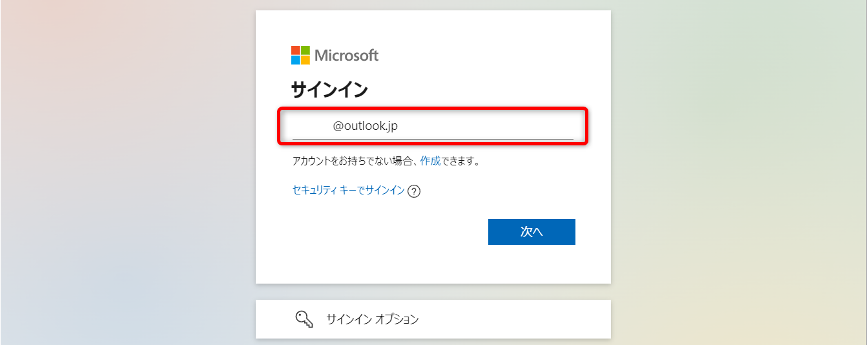
Task: Click the Microsoft wordmark text
Action: [347, 56]
